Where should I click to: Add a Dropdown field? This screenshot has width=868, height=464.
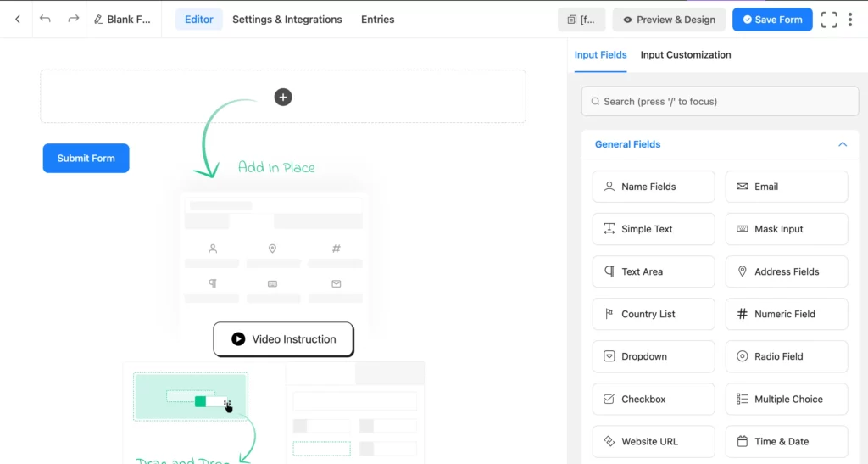pyautogui.click(x=653, y=356)
